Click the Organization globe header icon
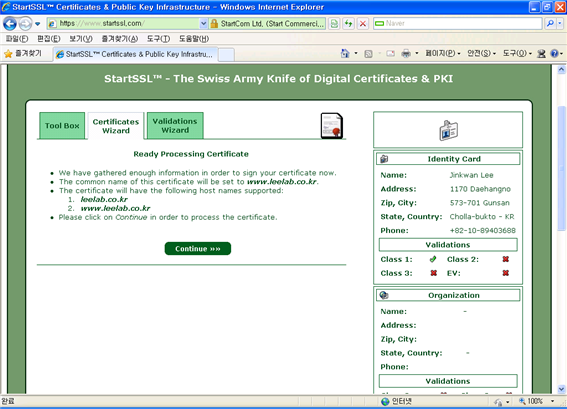 (384, 295)
